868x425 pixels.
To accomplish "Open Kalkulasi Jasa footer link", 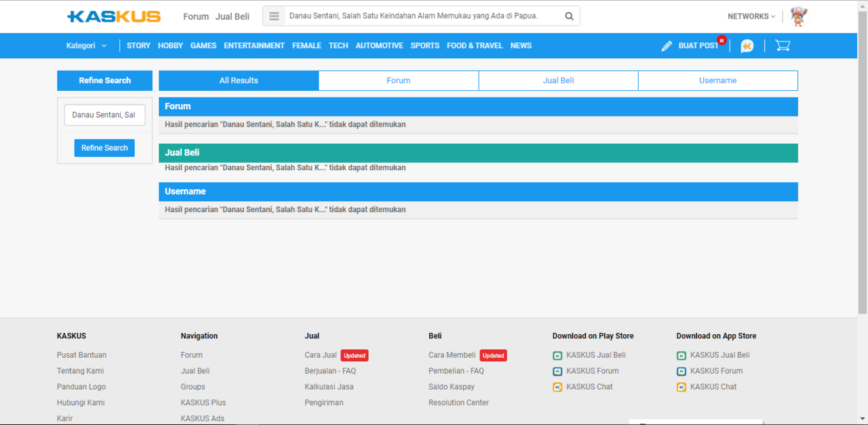I will 329,387.
